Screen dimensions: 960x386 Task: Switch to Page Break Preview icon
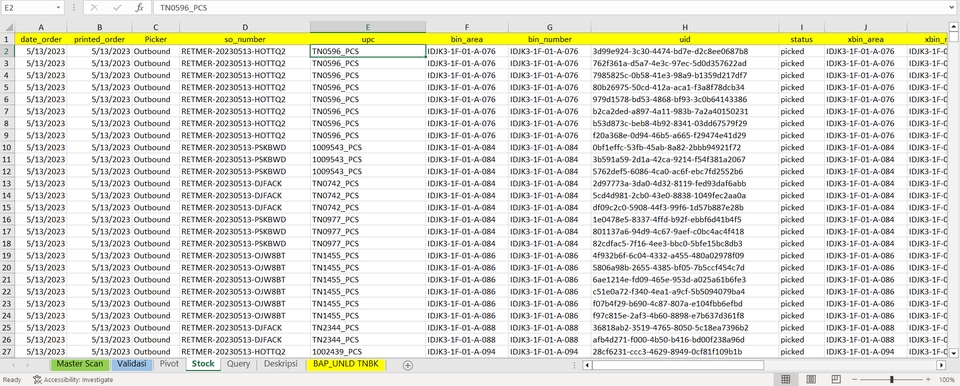coord(837,380)
